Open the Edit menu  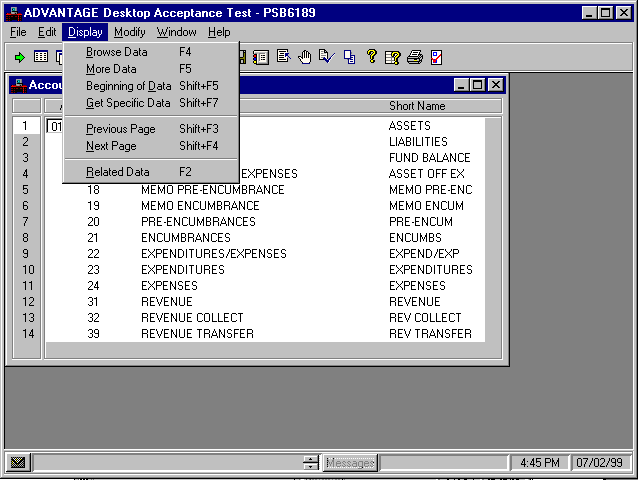(47, 32)
